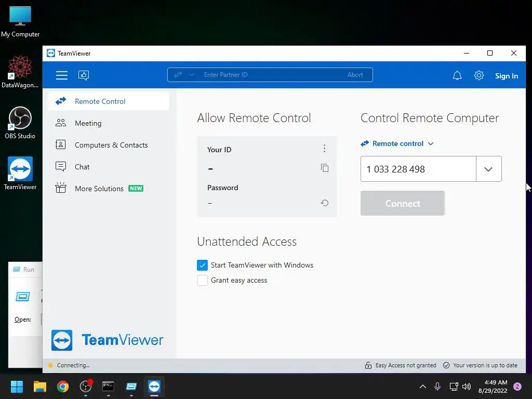This screenshot has height=399, width=532.
Task: Click TeamViewer icon in taskbar
Action: pos(154,387)
